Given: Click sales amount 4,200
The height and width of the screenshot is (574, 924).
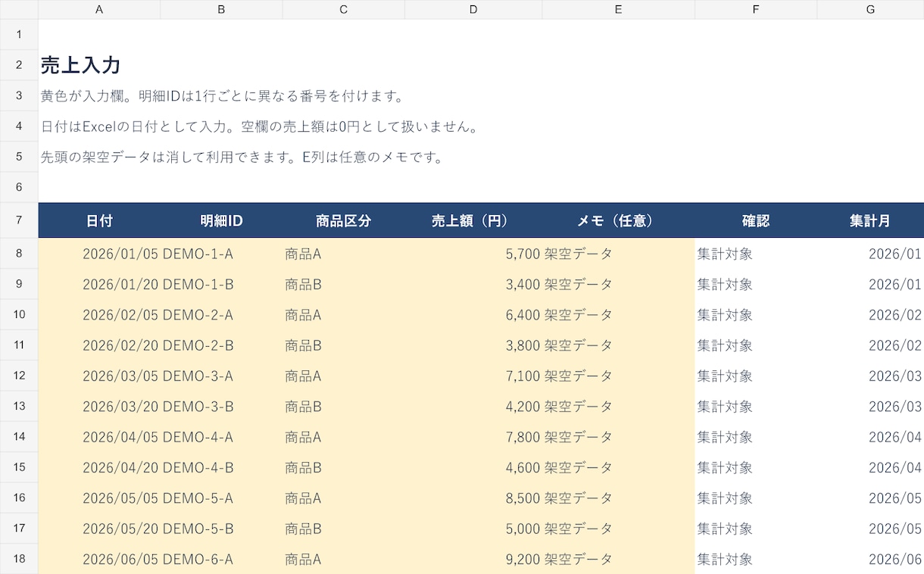Looking at the screenshot, I should click(x=473, y=406).
